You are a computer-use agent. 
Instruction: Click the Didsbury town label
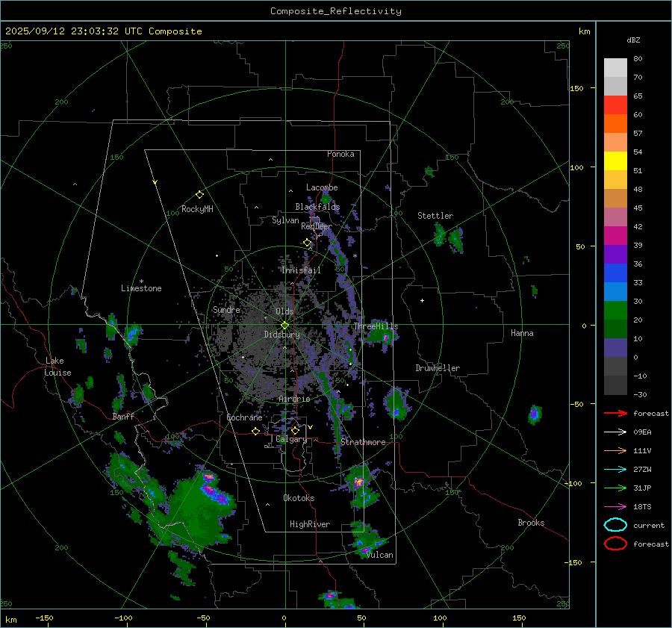[281, 335]
